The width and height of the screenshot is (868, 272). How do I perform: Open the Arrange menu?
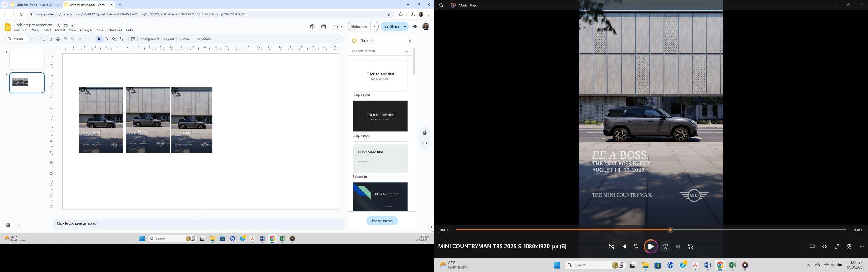click(86, 30)
